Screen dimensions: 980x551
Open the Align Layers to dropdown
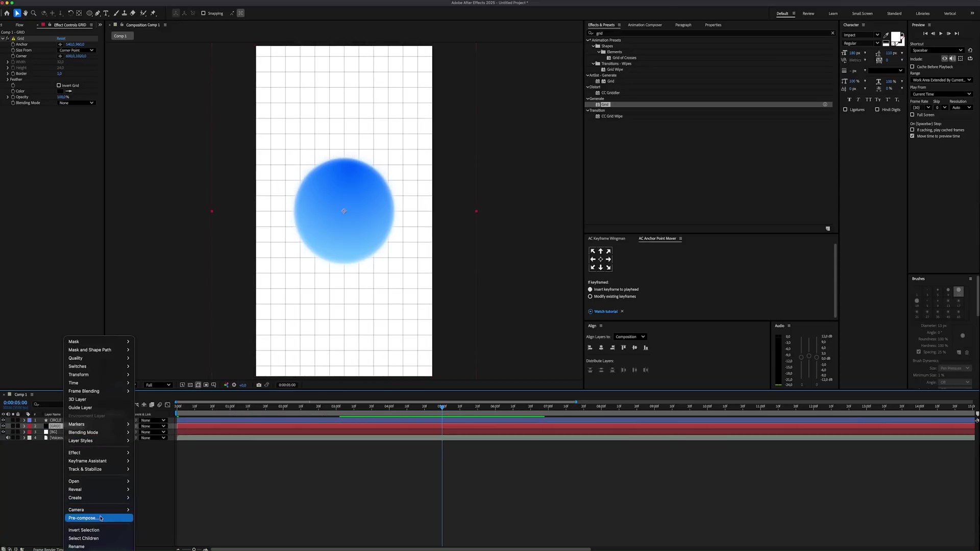[x=630, y=337]
